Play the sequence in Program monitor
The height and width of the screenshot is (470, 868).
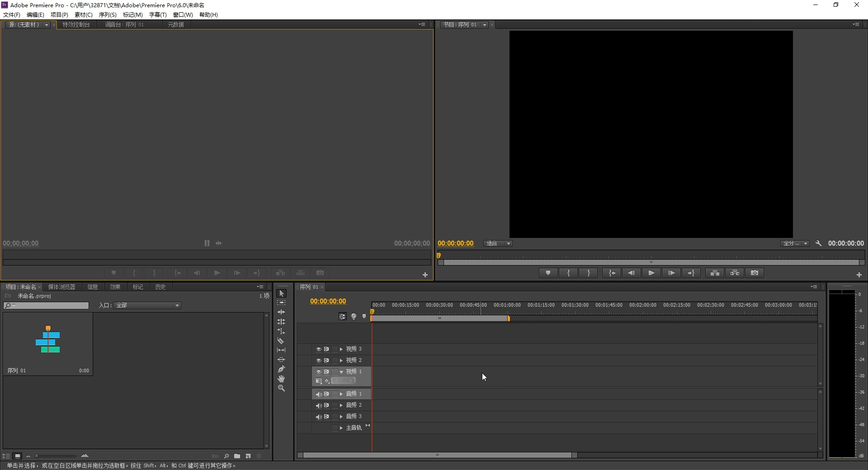click(x=651, y=273)
